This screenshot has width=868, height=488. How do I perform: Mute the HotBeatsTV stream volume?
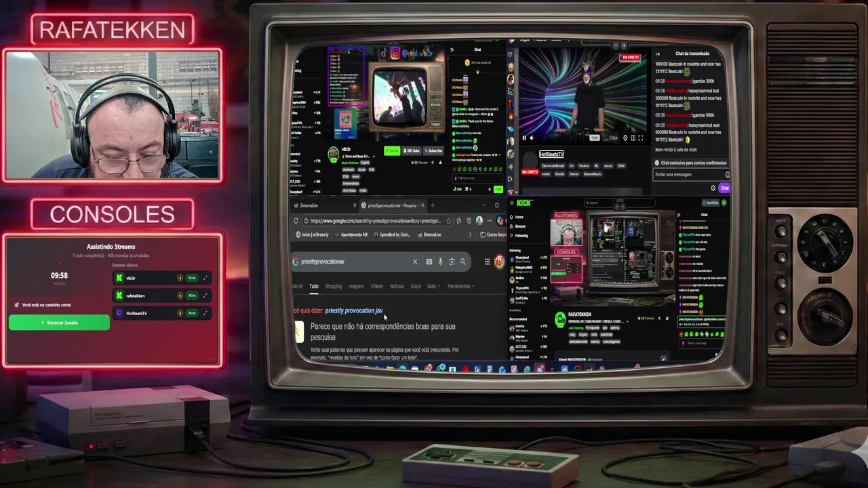(532, 138)
